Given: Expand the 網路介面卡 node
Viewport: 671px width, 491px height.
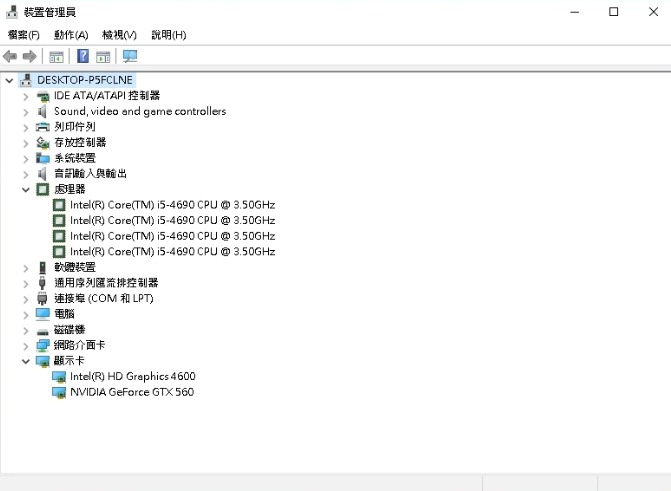Looking at the screenshot, I should point(26,346).
